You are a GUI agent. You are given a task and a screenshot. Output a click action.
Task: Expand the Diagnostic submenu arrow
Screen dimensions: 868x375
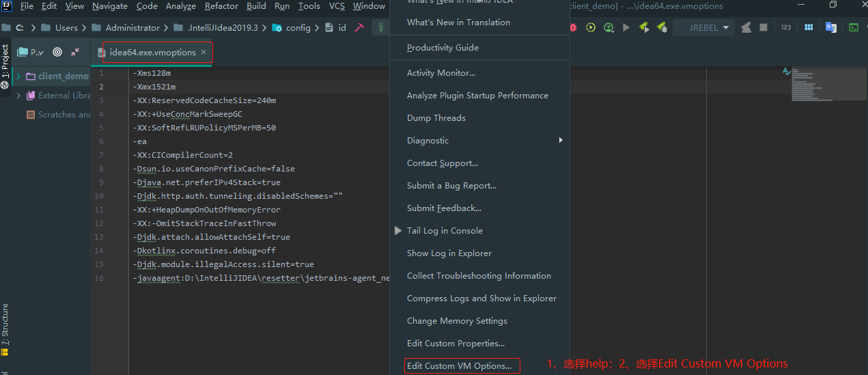[561, 140]
